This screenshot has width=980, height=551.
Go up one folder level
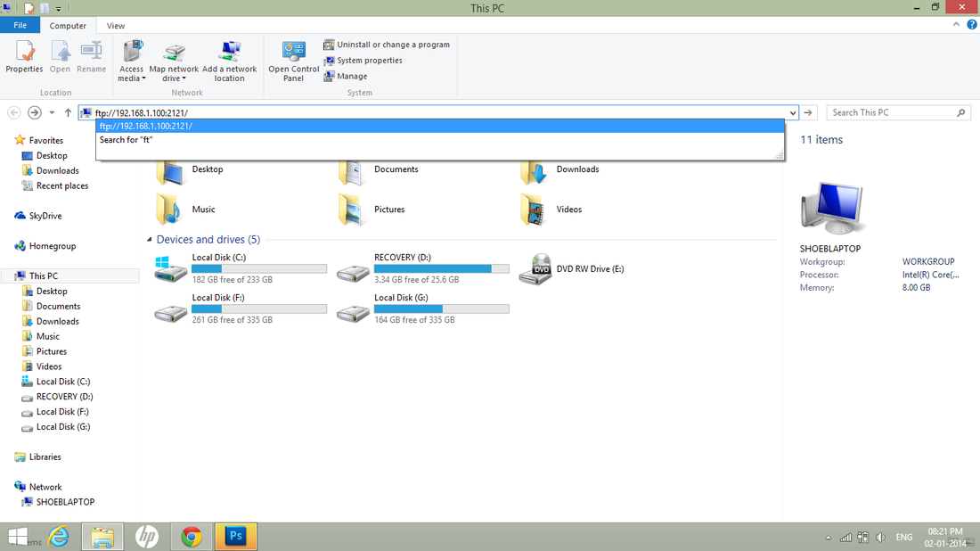click(x=68, y=112)
